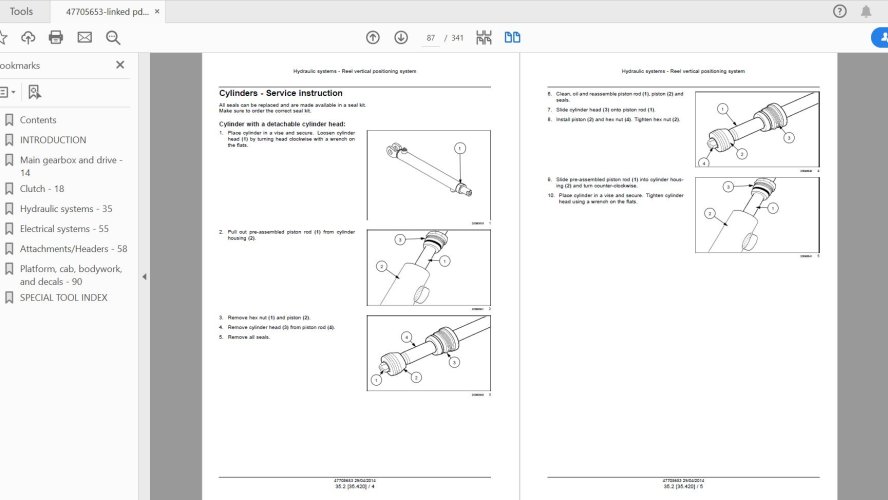Open the help question mark icon
The image size is (888, 500).
(x=840, y=12)
